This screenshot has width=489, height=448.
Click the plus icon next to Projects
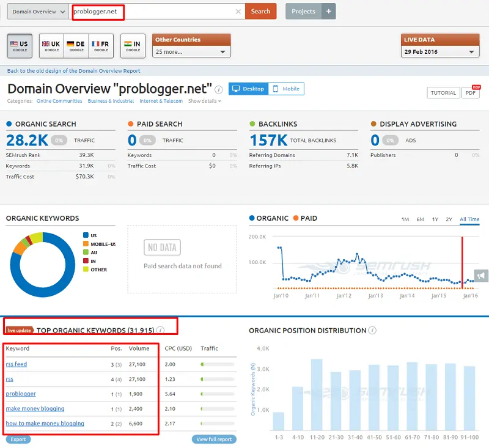[329, 11]
